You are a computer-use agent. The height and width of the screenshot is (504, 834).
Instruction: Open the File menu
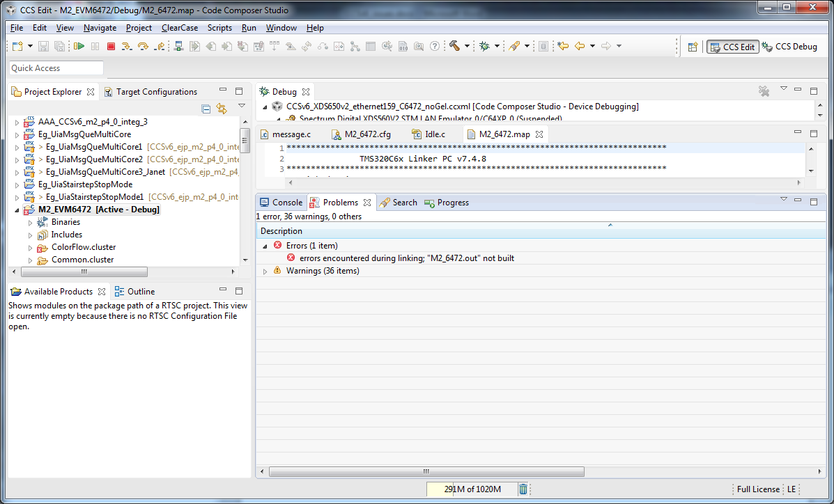[x=17, y=28]
